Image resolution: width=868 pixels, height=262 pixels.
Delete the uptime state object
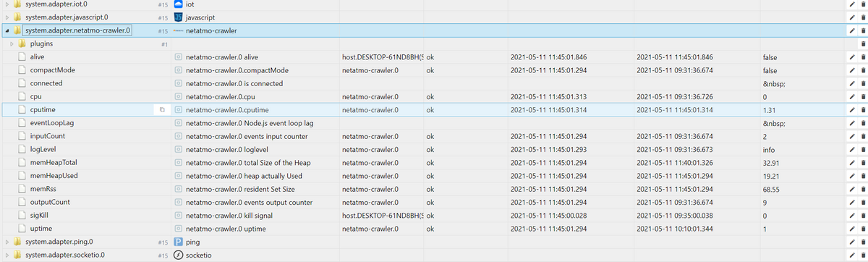[863, 229]
